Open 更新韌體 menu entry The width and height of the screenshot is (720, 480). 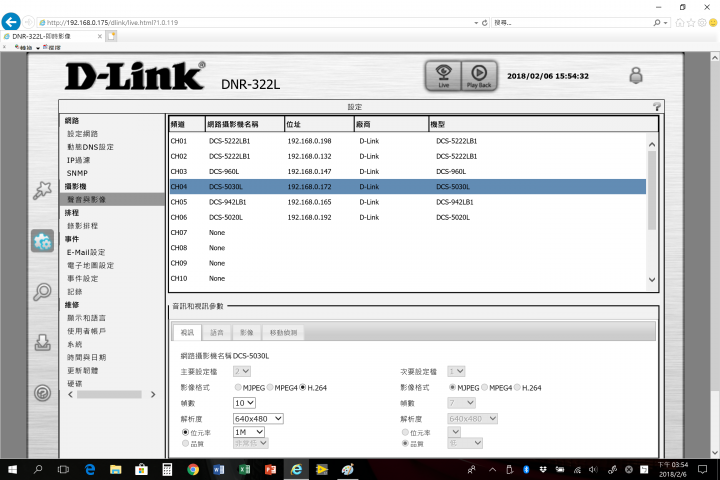tap(83, 370)
